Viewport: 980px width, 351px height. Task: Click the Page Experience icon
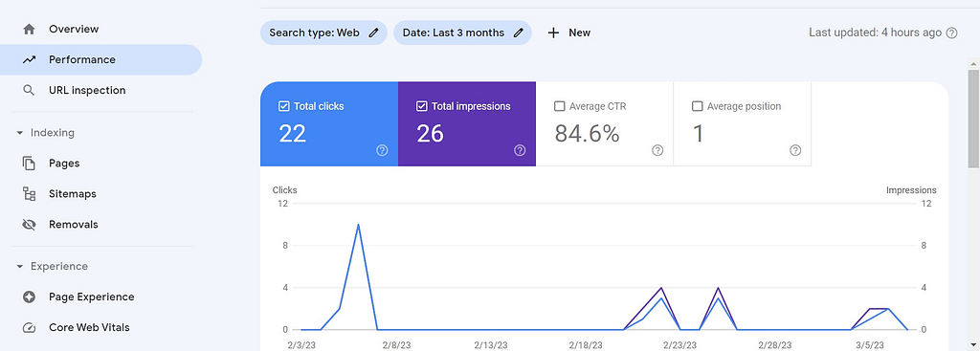29,296
